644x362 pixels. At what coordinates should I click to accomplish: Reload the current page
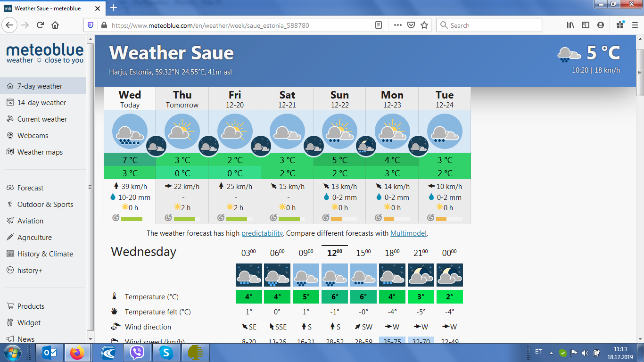(x=40, y=25)
